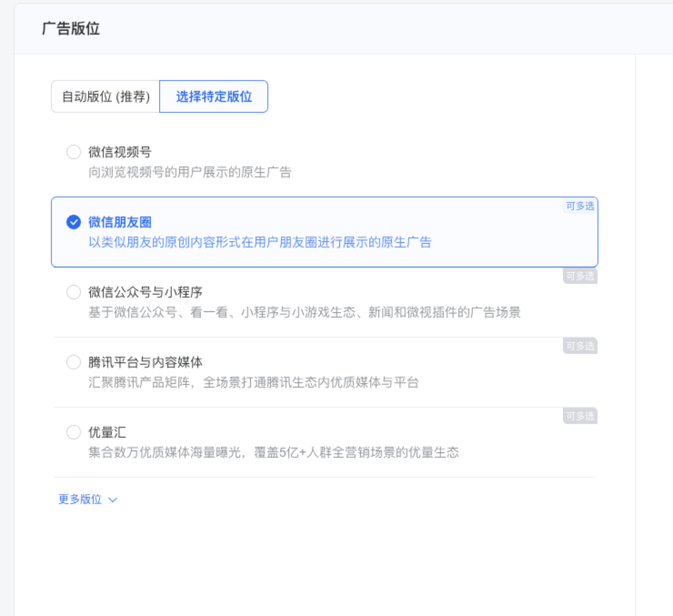Image resolution: width=673 pixels, height=616 pixels.
Task: Select the 选择特定版位 tab
Action: coord(214,96)
